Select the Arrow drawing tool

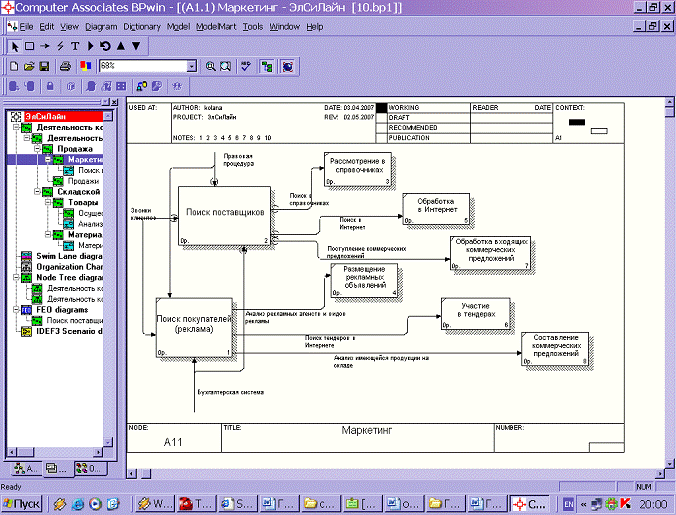46,46
